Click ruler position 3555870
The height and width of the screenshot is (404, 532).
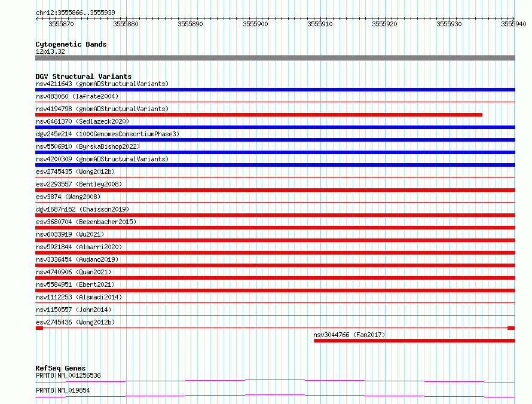(61, 24)
